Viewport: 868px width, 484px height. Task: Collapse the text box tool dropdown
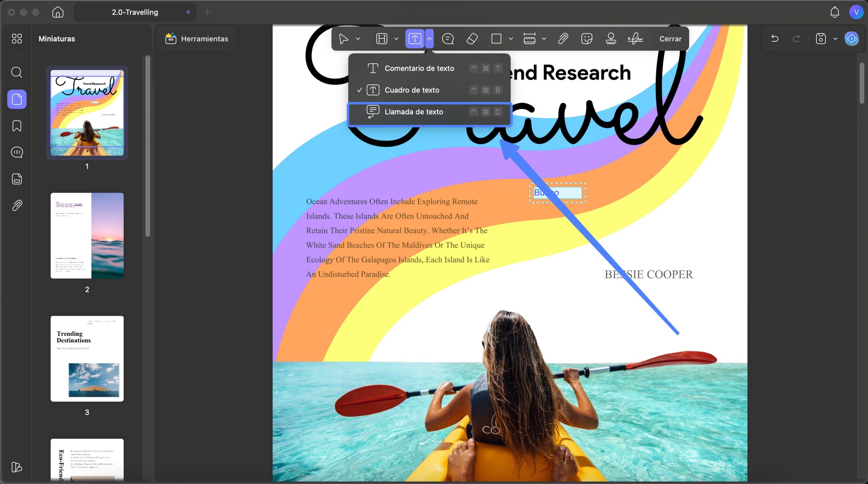tap(429, 39)
